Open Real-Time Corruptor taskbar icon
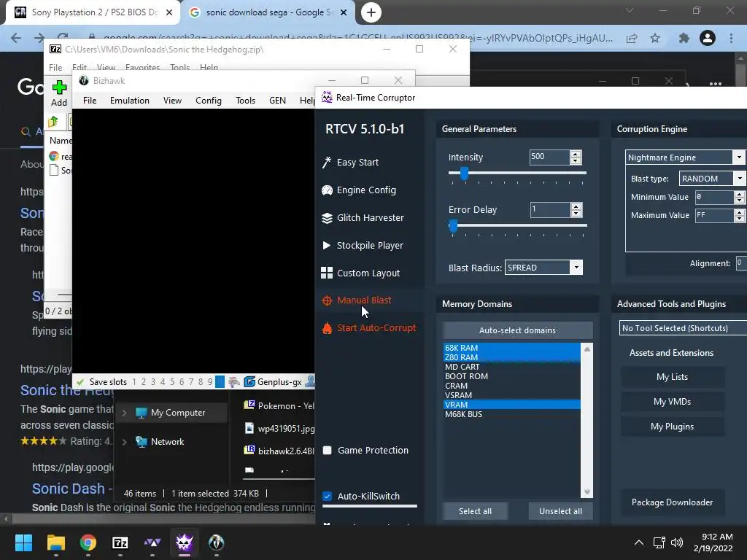747x560 pixels. click(x=185, y=542)
